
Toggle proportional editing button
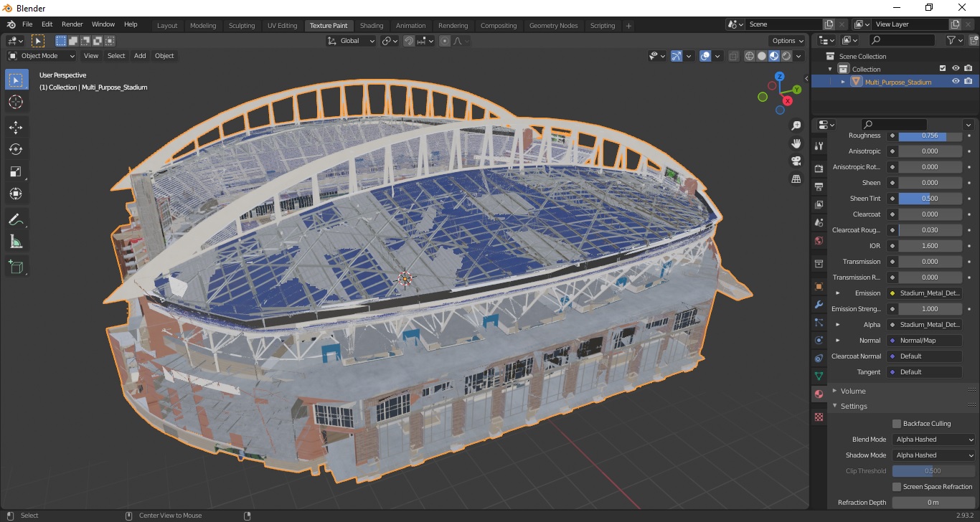coord(445,41)
